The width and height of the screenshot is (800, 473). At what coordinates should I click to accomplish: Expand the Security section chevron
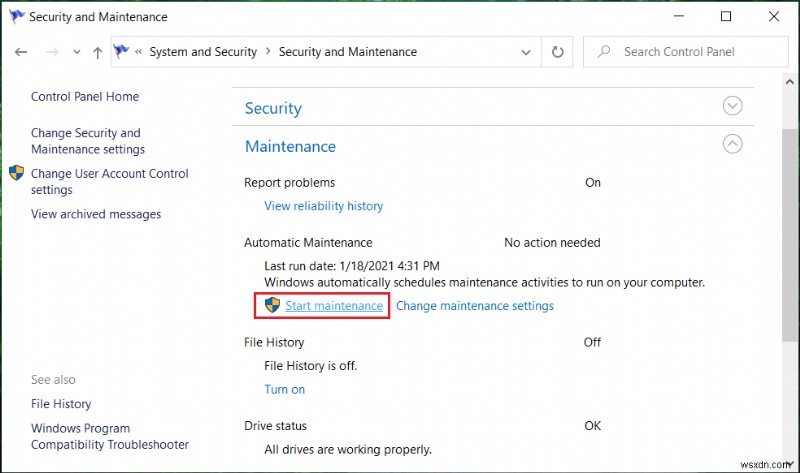coord(733,106)
